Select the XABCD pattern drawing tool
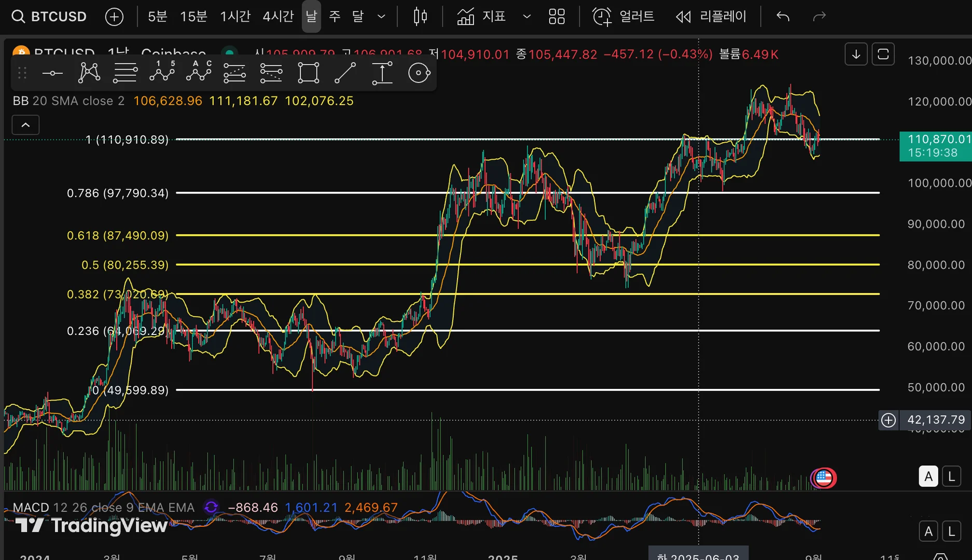Image resolution: width=972 pixels, height=560 pixels. pyautogui.click(x=89, y=73)
